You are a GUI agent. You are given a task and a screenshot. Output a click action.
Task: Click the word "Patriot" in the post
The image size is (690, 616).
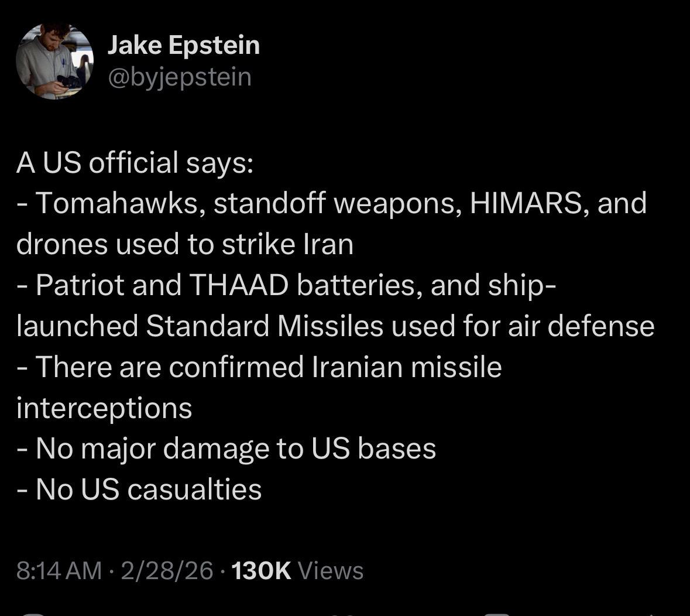[x=80, y=285]
